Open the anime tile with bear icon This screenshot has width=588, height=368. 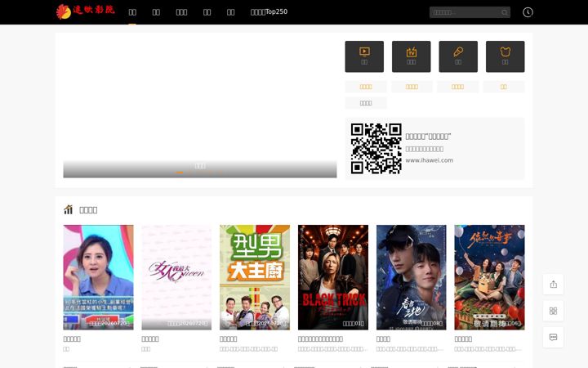[506, 56]
